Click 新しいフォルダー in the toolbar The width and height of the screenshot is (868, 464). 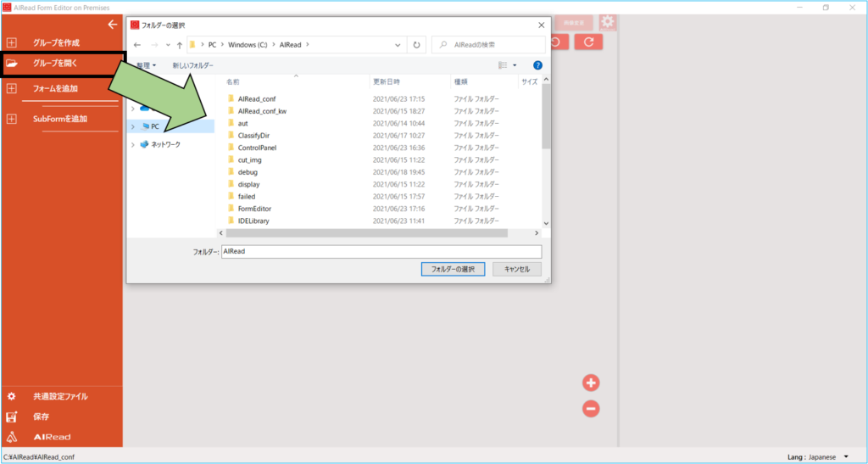[x=192, y=65]
